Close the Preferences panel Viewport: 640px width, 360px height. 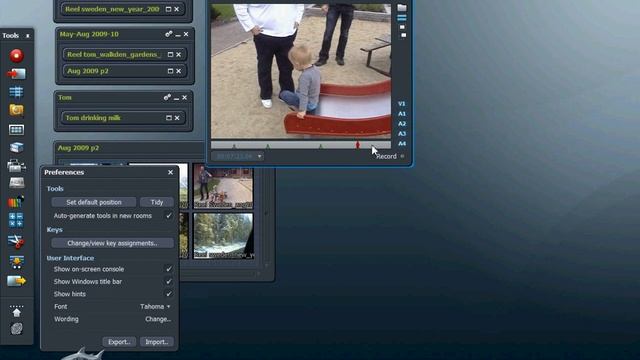coord(170,172)
